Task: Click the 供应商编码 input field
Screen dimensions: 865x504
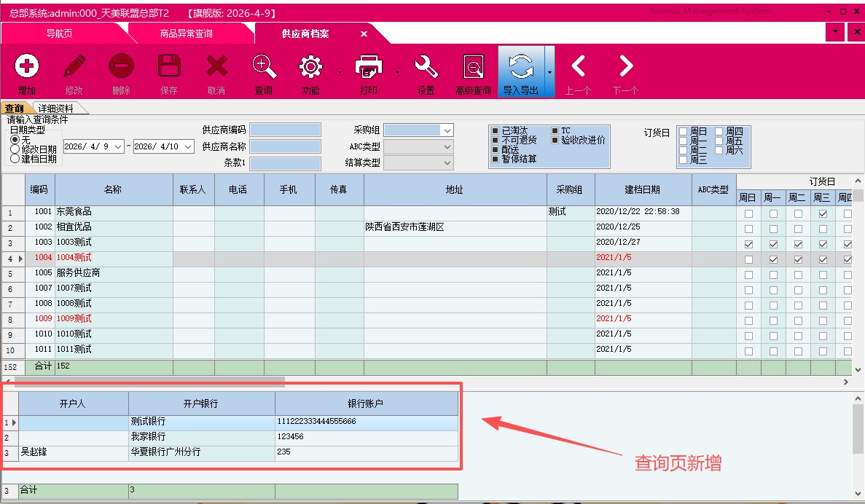Action: pos(285,130)
